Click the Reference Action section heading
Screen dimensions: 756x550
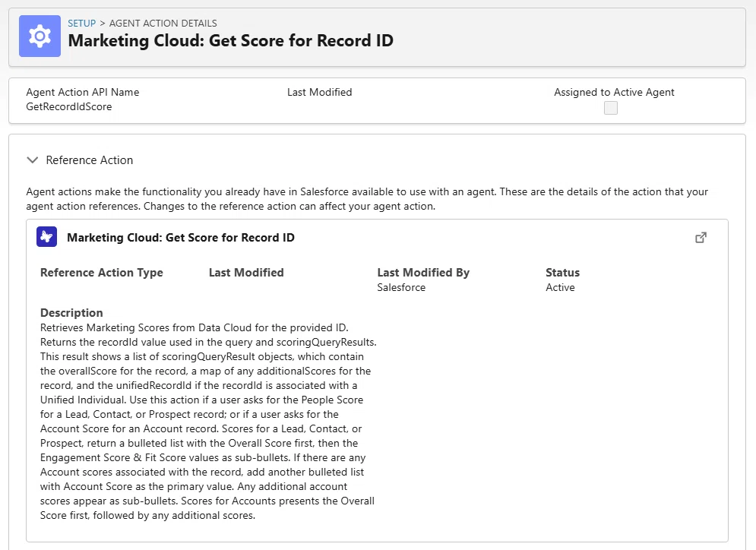click(89, 160)
